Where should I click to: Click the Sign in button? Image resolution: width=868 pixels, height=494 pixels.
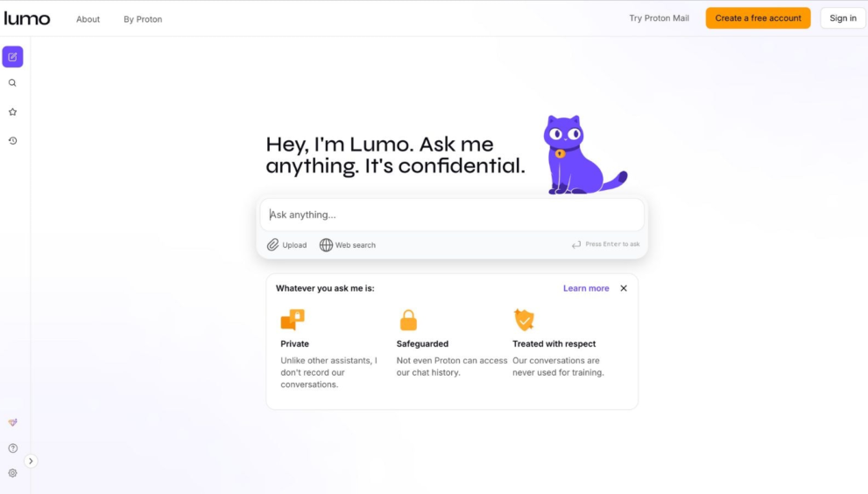click(x=843, y=18)
